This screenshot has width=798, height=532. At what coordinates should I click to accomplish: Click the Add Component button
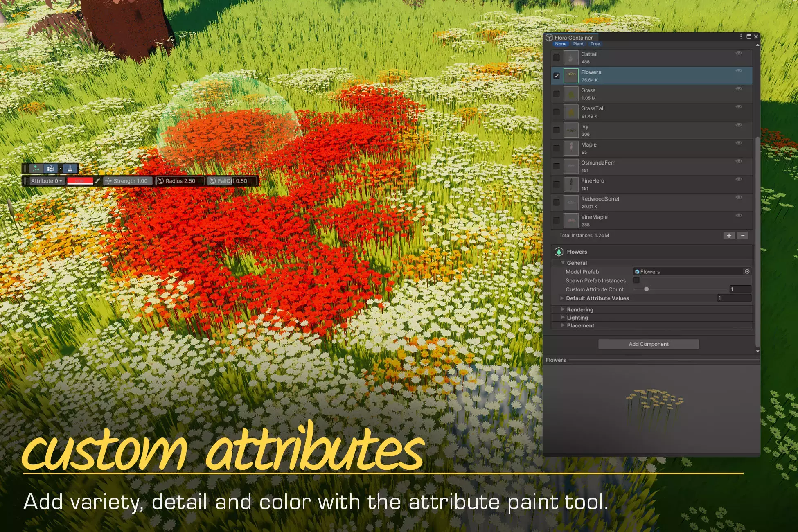(x=648, y=344)
